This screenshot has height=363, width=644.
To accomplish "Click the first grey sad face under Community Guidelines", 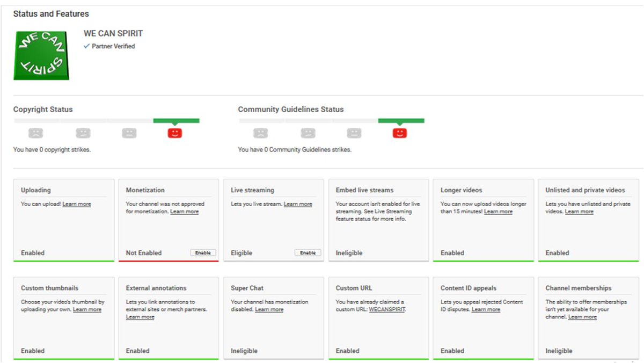I will pyautogui.click(x=261, y=133).
